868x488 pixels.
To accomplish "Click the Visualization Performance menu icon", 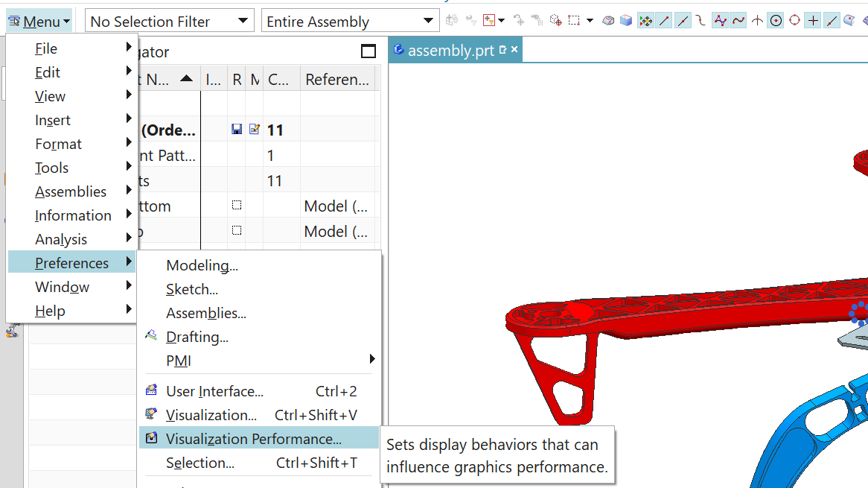I will pyautogui.click(x=152, y=439).
